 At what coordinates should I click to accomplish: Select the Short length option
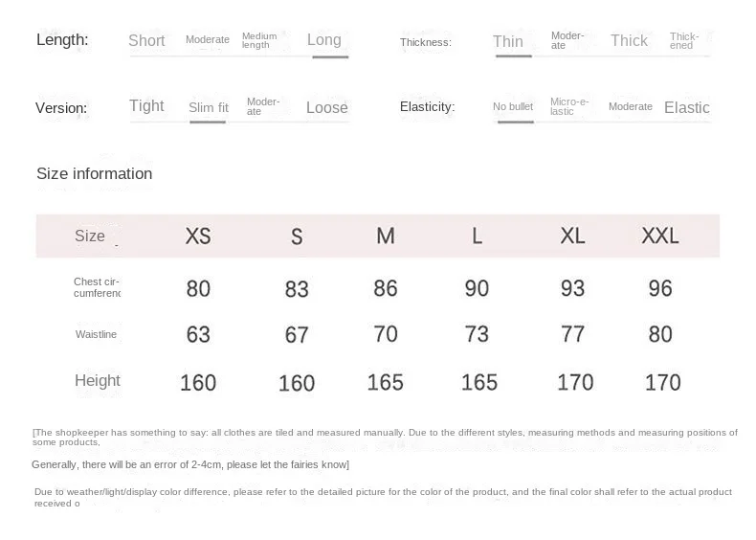pos(146,40)
